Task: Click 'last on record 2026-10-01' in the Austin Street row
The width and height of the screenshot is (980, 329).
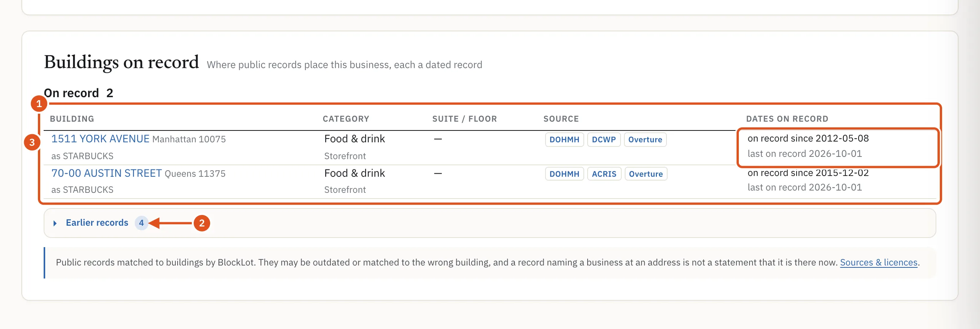Action: point(805,187)
